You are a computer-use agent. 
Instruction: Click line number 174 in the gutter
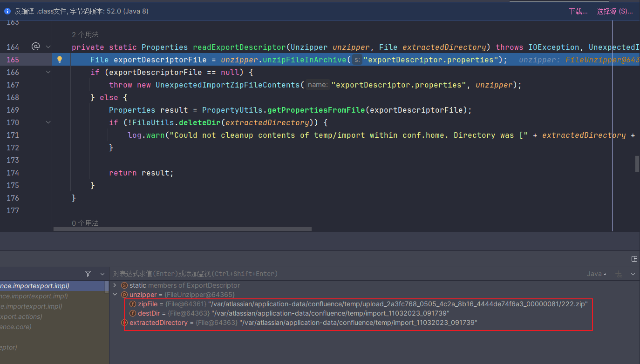point(13,173)
